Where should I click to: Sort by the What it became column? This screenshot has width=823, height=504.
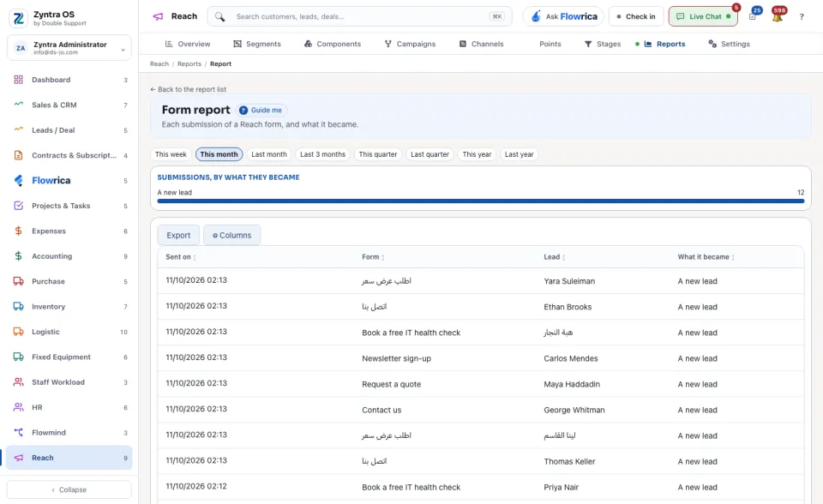click(706, 257)
